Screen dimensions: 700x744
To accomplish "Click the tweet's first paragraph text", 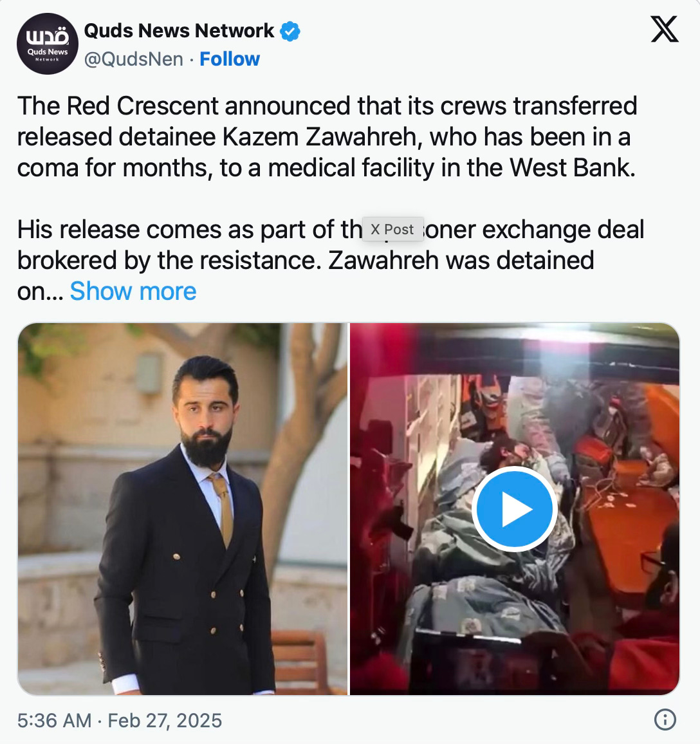I will tap(327, 136).
